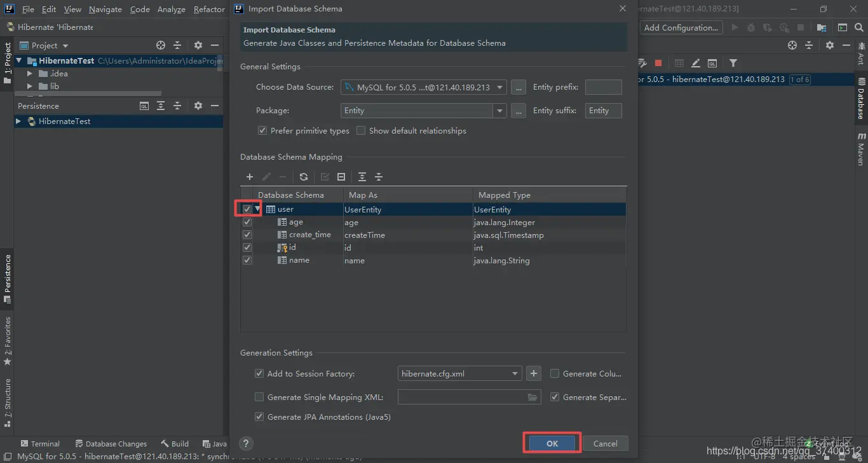868x463 pixels.
Task: Click the run anything terminal-like icon in main toolbar
Action: [x=843, y=27]
